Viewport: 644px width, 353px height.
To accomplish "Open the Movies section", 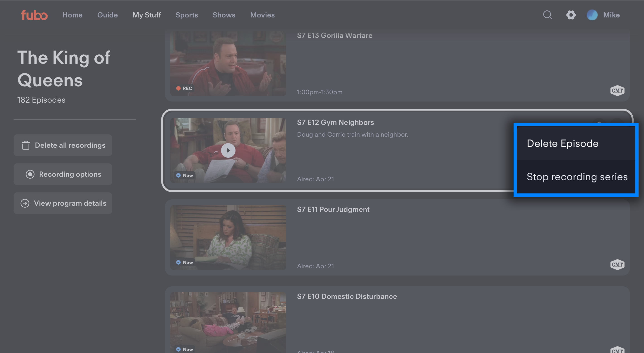I will click(262, 15).
